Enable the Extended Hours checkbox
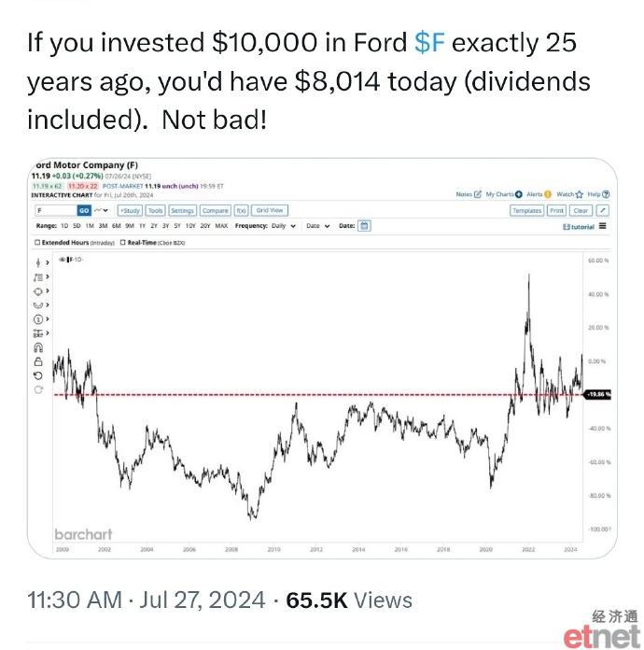The width and height of the screenshot is (644, 650). click(37, 243)
